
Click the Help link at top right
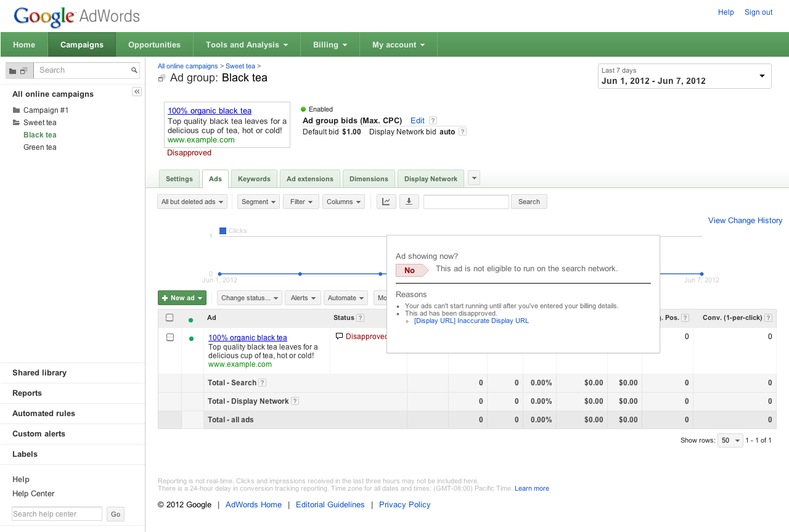pyautogui.click(x=726, y=12)
